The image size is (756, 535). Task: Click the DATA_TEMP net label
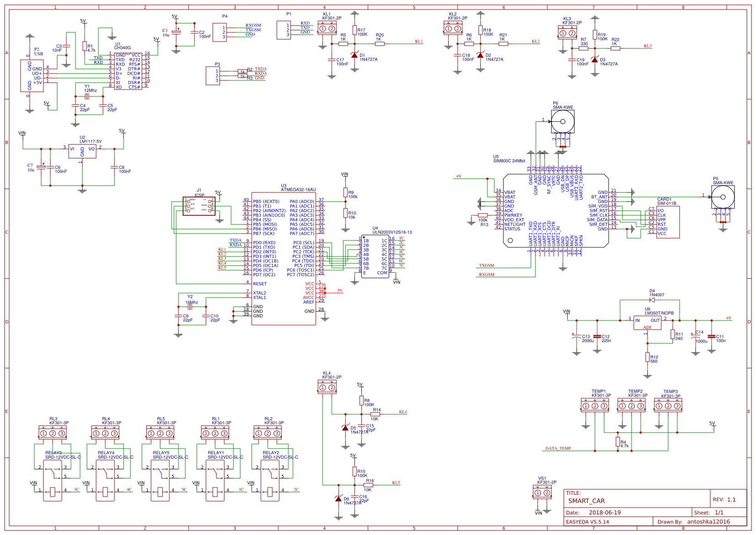point(558,448)
